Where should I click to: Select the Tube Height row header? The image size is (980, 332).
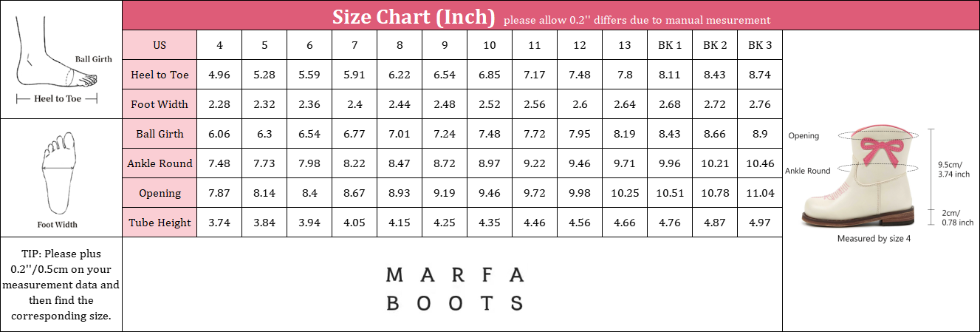[x=160, y=223]
